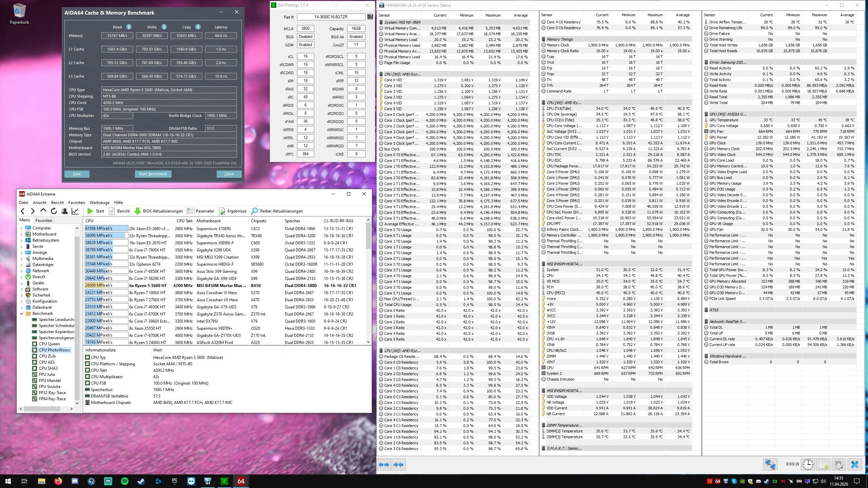The height and width of the screenshot is (488, 868).
Task: Expand the Konfiguration tree node
Action: 22,301
